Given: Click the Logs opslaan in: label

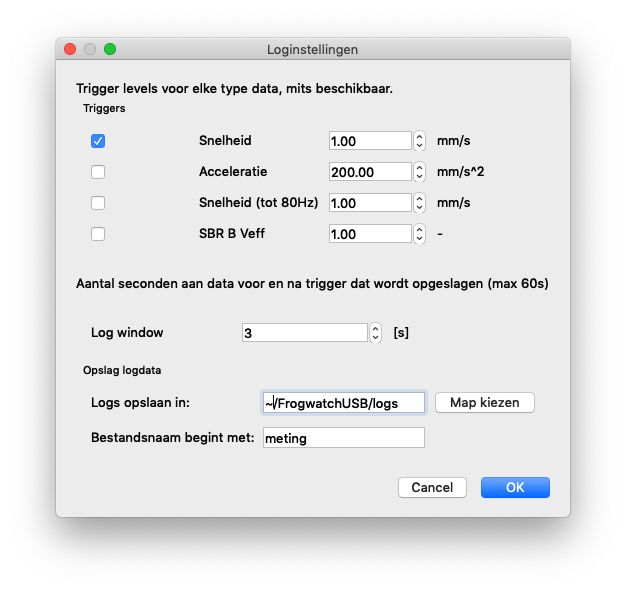Looking at the screenshot, I should click(141, 403).
